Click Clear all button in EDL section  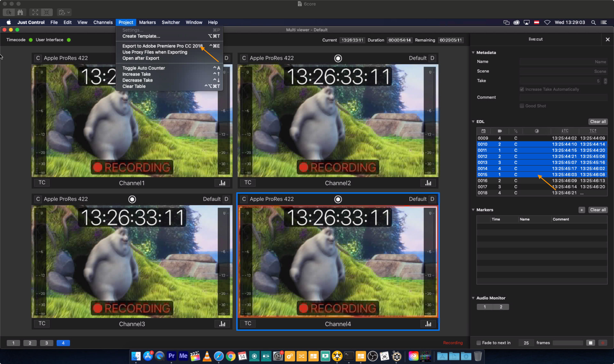click(x=598, y=122)
